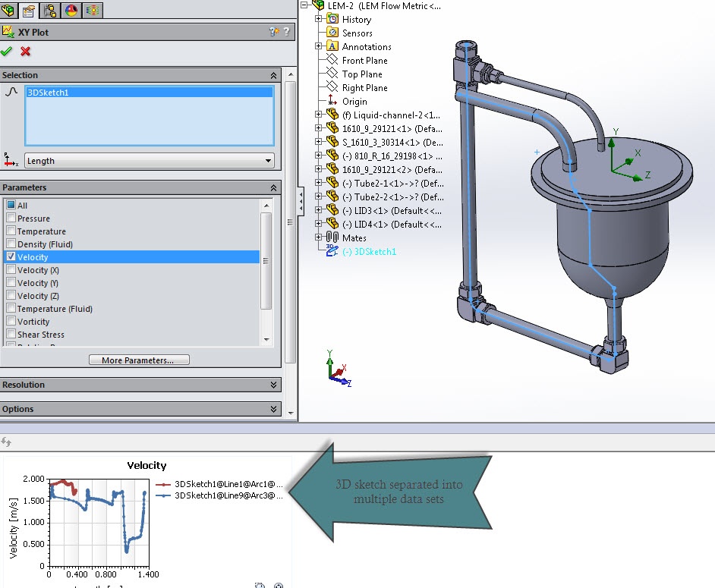Click the History clock icon
This screenshot has width=715, height=588.
coord(333,19)
